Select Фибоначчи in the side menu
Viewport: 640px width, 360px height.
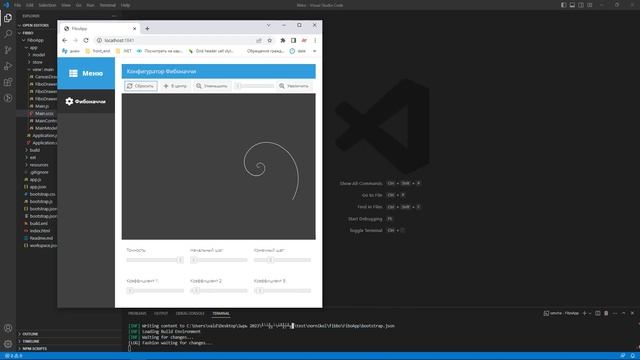click(86, 101)
